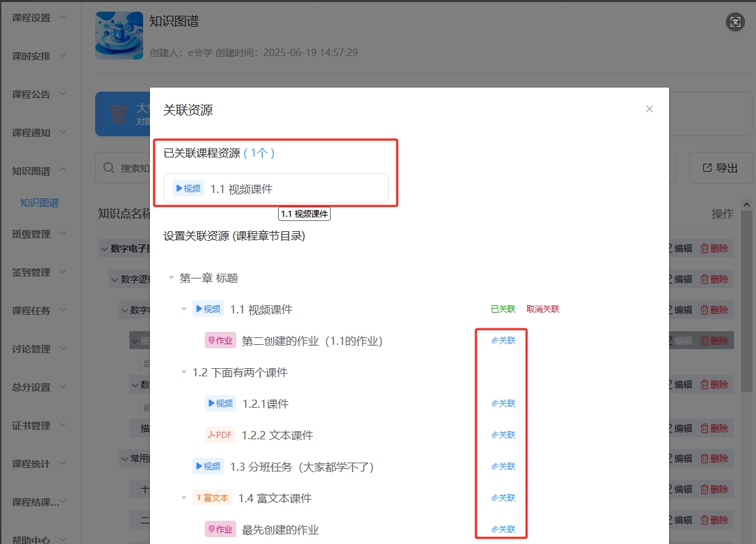Click the PDF icon beside 1.2.2 文本课件
Image resolution: width=756 pixels, height=544 pixels.
click(x=220, y=435)
